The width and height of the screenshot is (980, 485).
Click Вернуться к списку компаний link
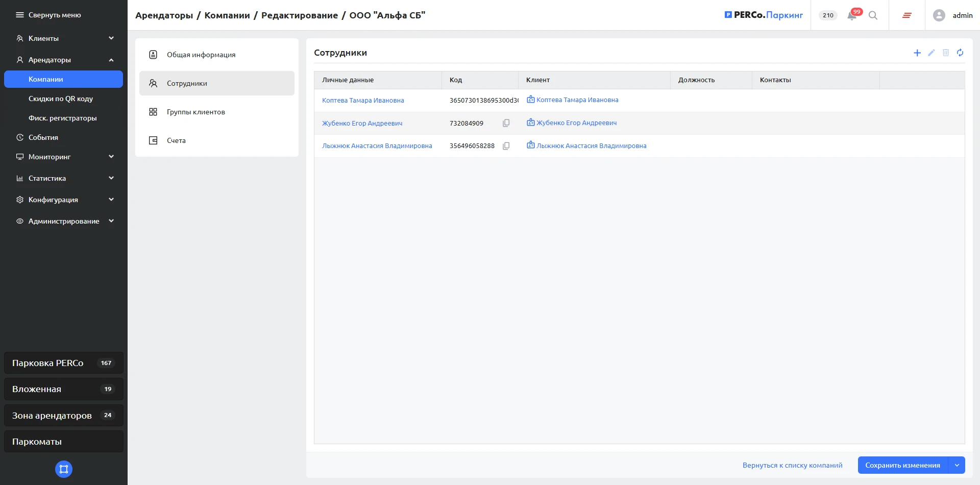tap(792, 465)
